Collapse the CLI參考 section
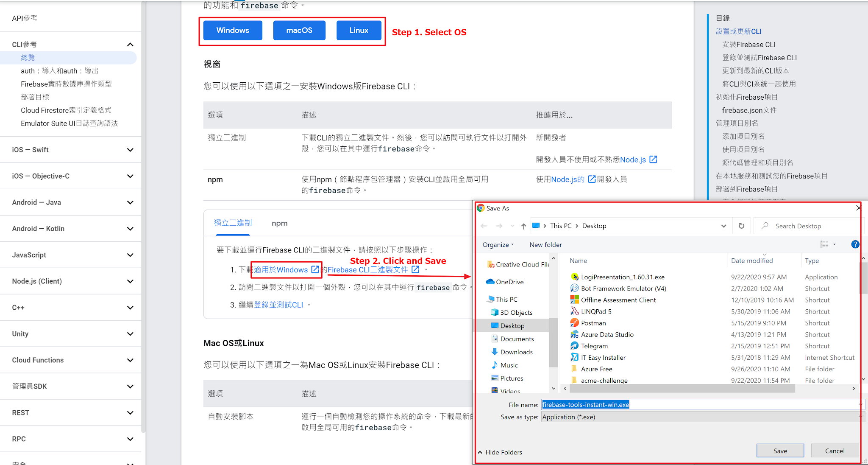The height and width of the screenshot is (465, 868). tap(130, 44)
